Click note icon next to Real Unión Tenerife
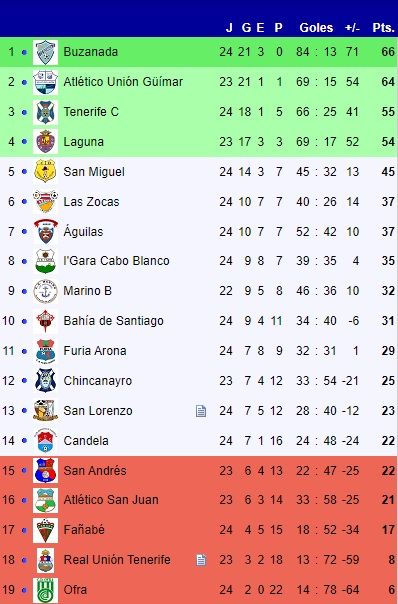The height and width of the screenshot is (604, 398). coord(201,560)
